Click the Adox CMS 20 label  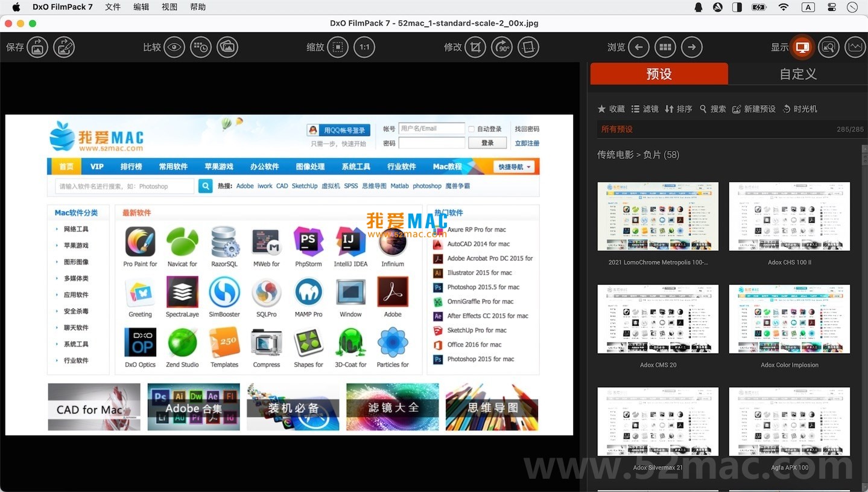click(x=658, y=365)
